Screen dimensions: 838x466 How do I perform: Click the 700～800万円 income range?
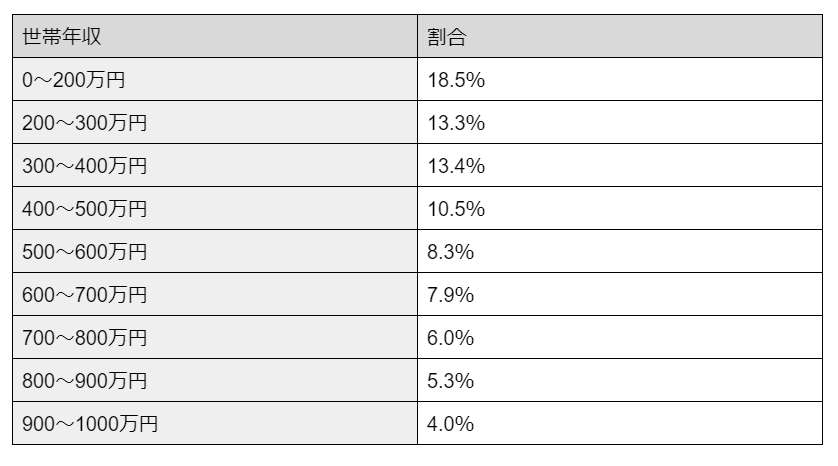pos(85,338)
